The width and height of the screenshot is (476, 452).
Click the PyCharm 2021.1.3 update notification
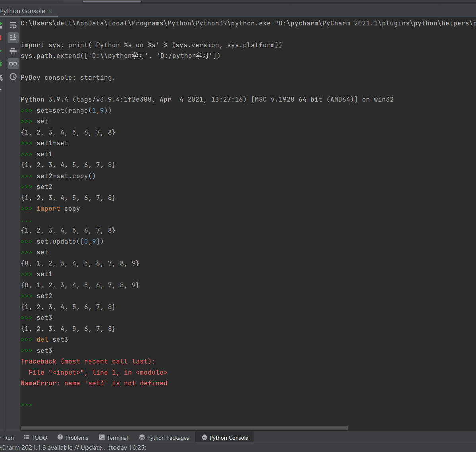(x=73, y=448)
